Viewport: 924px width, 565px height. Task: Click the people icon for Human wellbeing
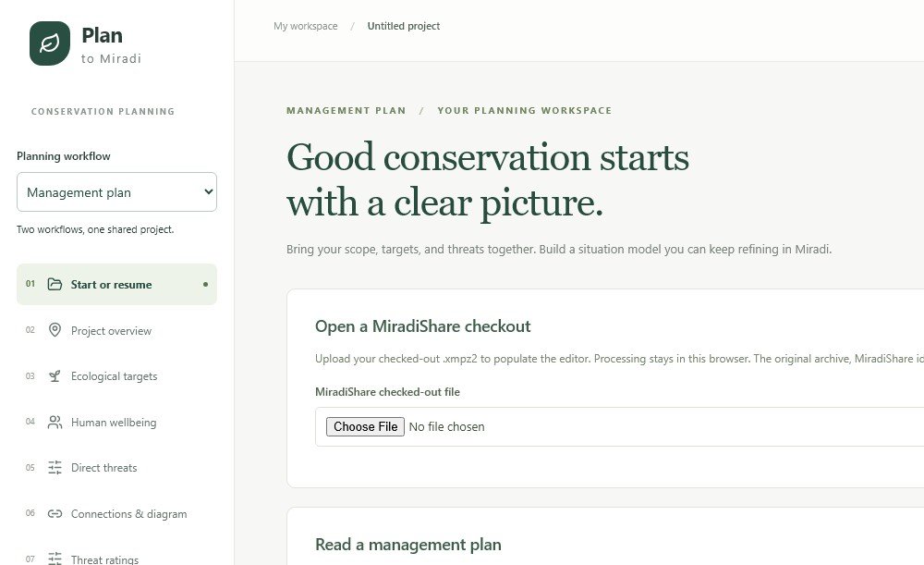(x=55, y=423)
